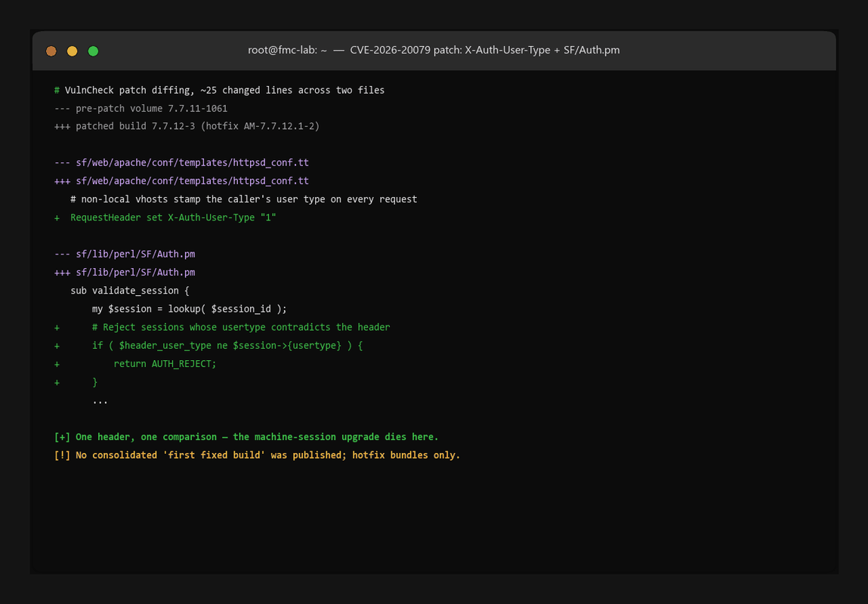Click the '[!] No consolidated first fixed build' warning
This screenshot has width=868, height=604.
pyautogui.click(x=257, y=455)
